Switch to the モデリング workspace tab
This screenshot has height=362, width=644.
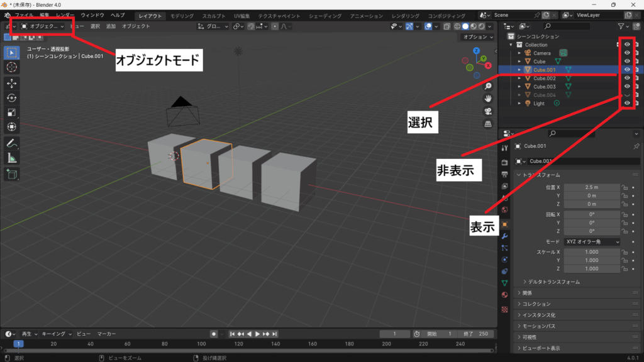[x=182, y=16]
